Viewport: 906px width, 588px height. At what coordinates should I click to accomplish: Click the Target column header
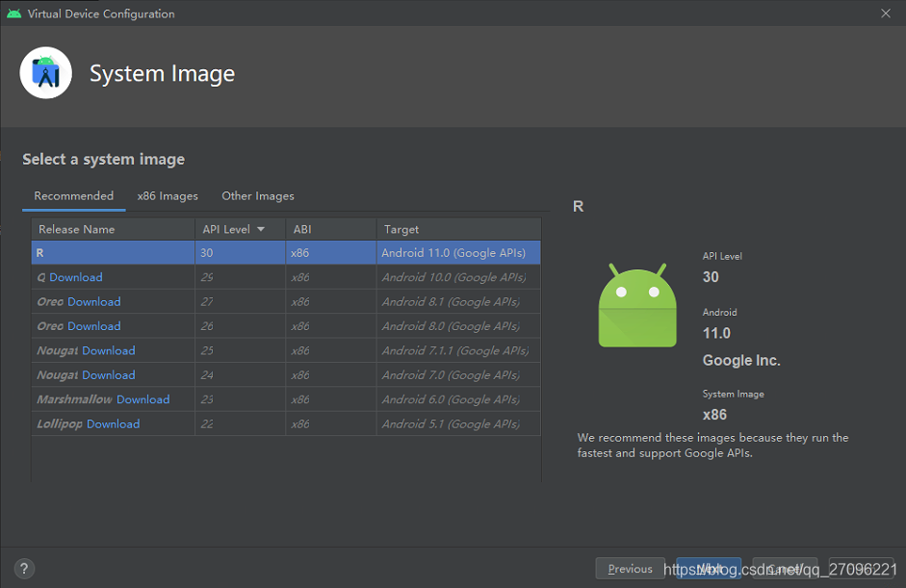pos(459,229)
